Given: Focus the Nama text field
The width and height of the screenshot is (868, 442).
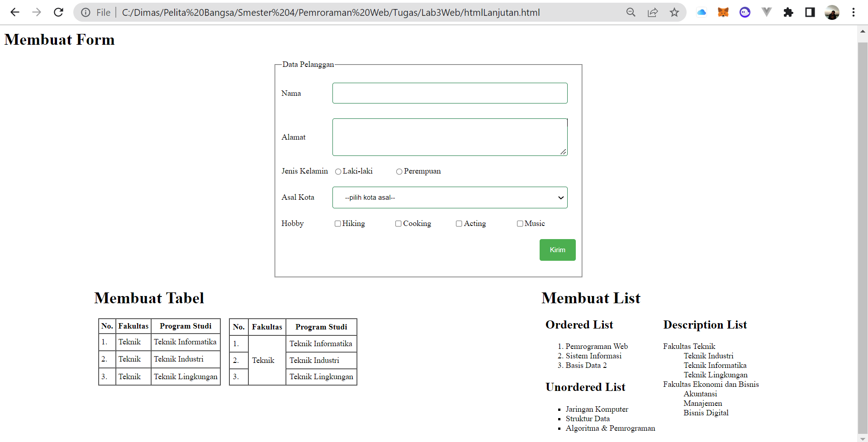Looking at the screenshot, I should pos(450,93).
